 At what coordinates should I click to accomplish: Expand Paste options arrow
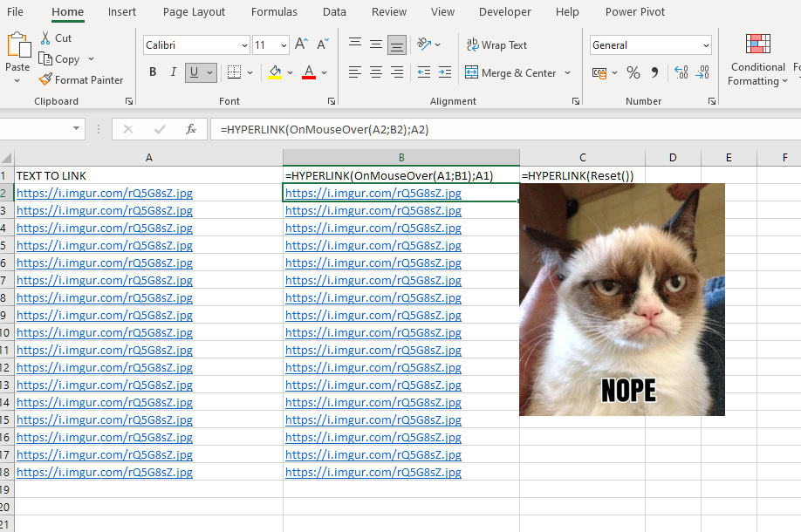click(x=17, y=80)
